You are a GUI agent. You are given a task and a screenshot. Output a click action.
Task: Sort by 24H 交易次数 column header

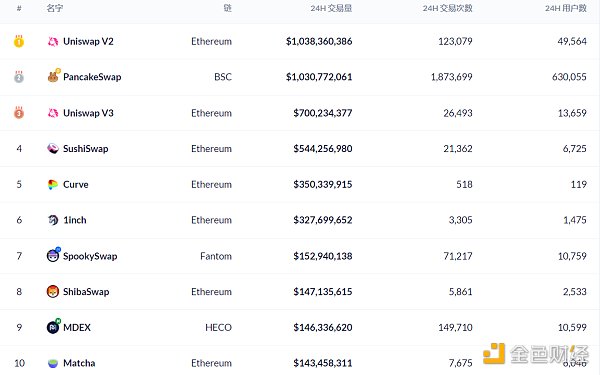(447, 8)
